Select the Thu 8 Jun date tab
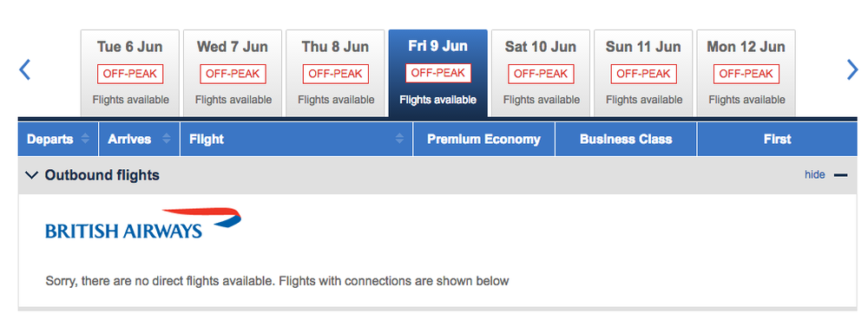Image resolution: width=868 pixels, height=320 pixels. 335,73
